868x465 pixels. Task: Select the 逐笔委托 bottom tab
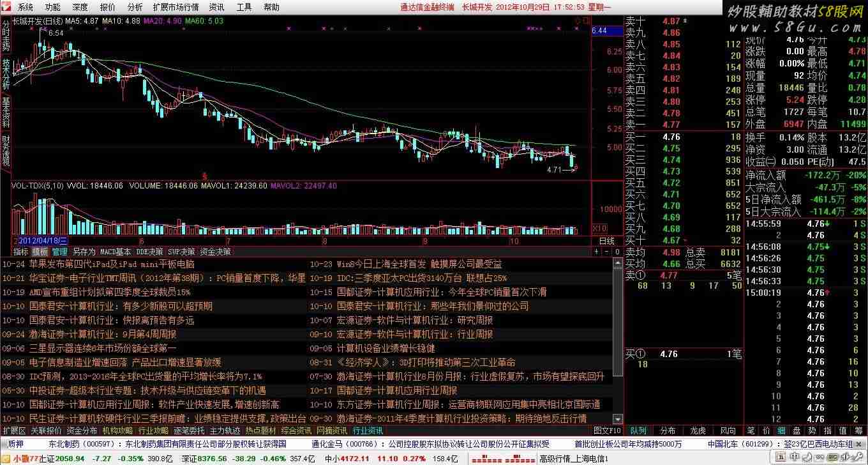pos(189,431)
